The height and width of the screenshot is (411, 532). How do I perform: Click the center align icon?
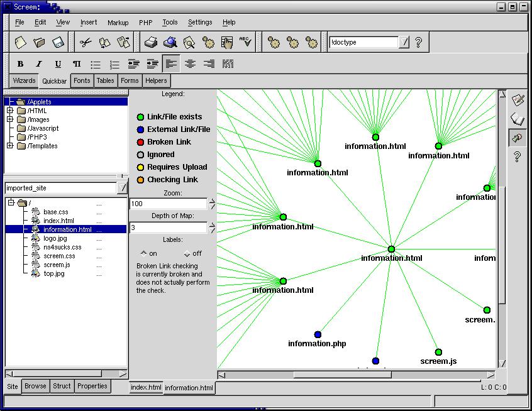tap(190, 64)
